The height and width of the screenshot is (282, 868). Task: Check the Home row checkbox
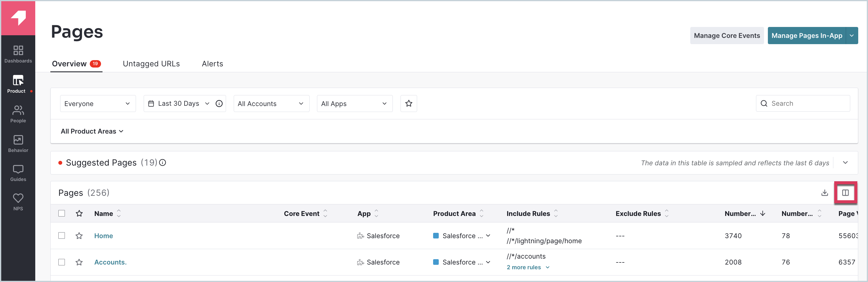pyautogui.click(x=62, y=235)
